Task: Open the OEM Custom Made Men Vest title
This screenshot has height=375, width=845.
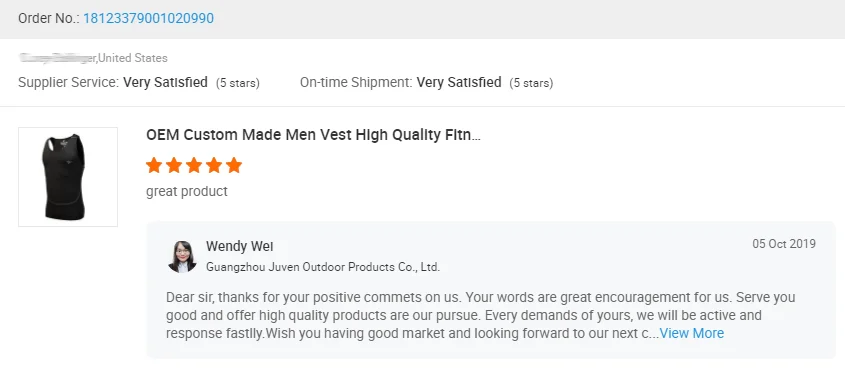Action: 313,135
